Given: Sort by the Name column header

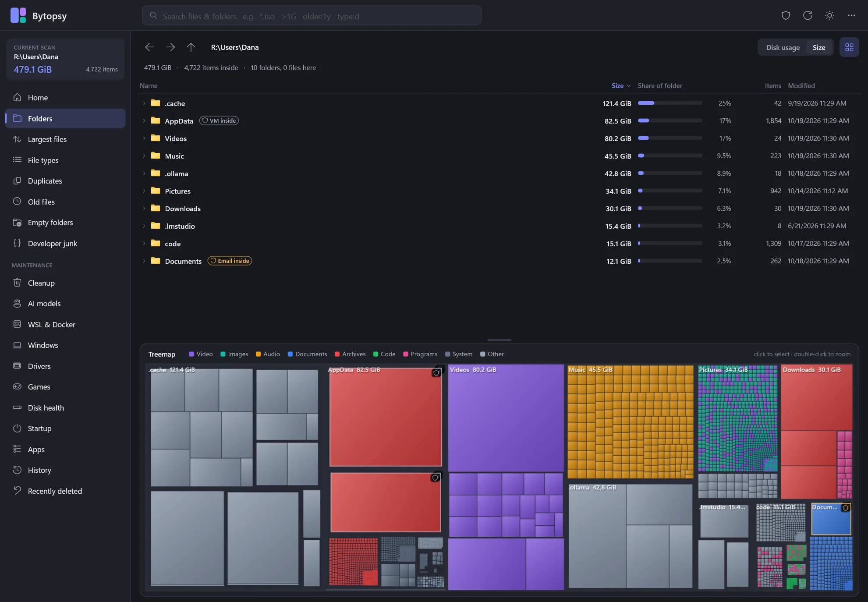Looking at the screenshot, I should point(149,85).
